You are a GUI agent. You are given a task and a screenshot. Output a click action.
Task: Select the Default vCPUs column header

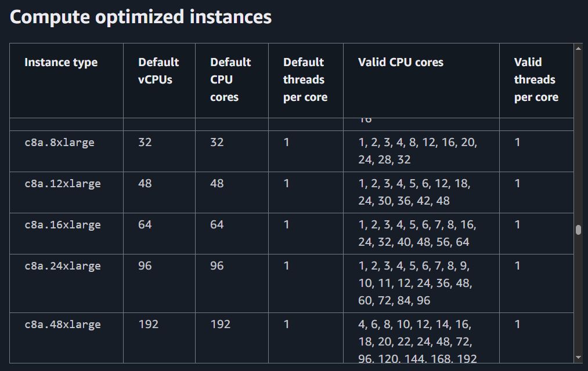(158, 71)
